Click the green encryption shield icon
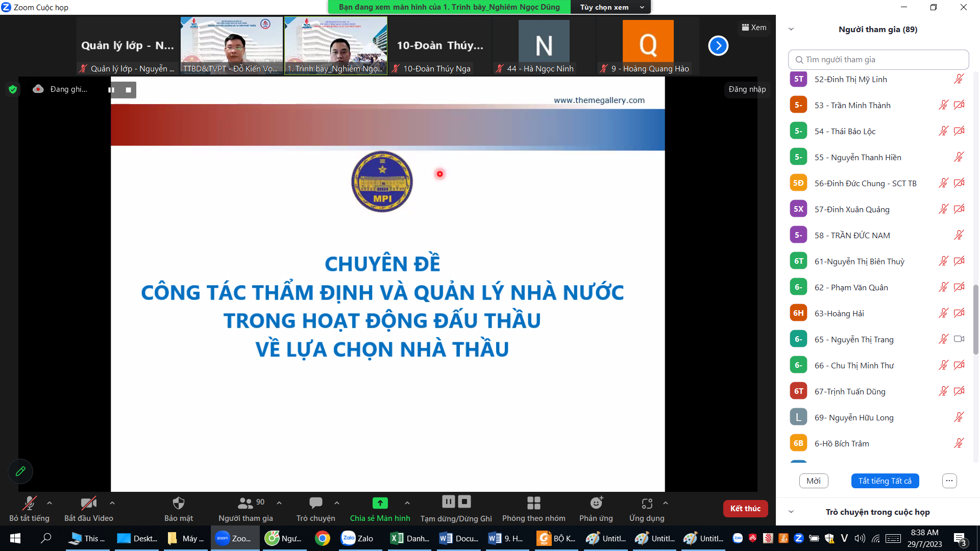980x551 pixels. point(13,89)
